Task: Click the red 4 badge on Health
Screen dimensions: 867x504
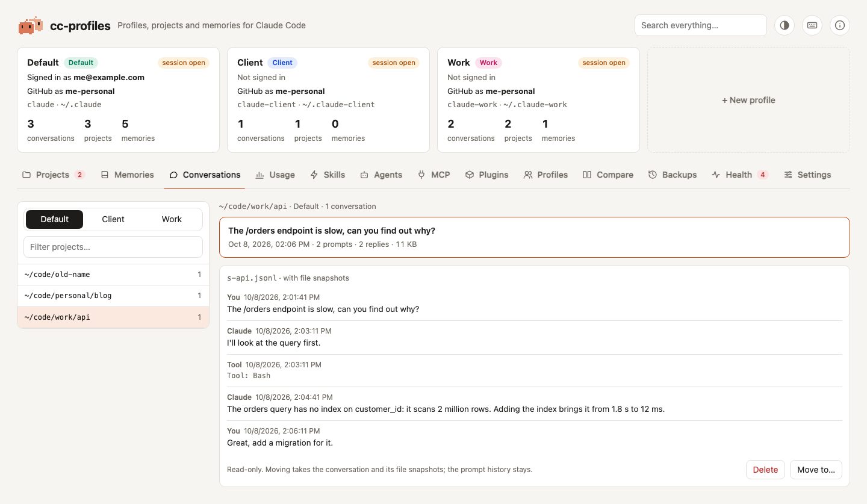Action: coord(763,175)
